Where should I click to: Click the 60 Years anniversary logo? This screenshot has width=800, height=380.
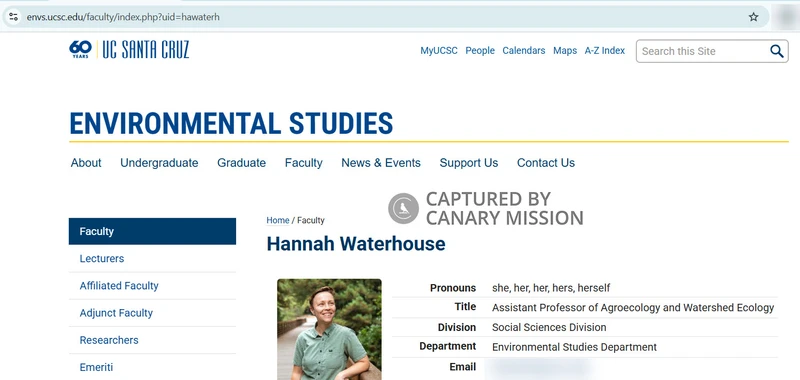coord(81,49)
